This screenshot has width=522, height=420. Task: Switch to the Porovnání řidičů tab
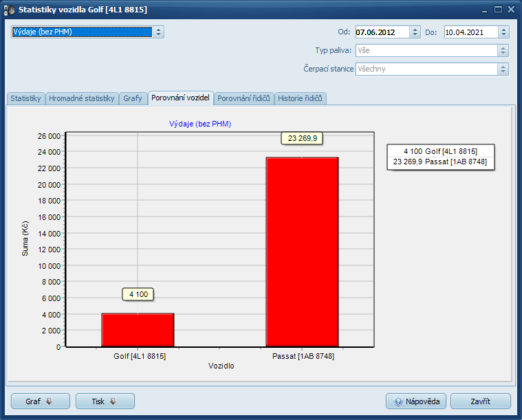point(243,98)
